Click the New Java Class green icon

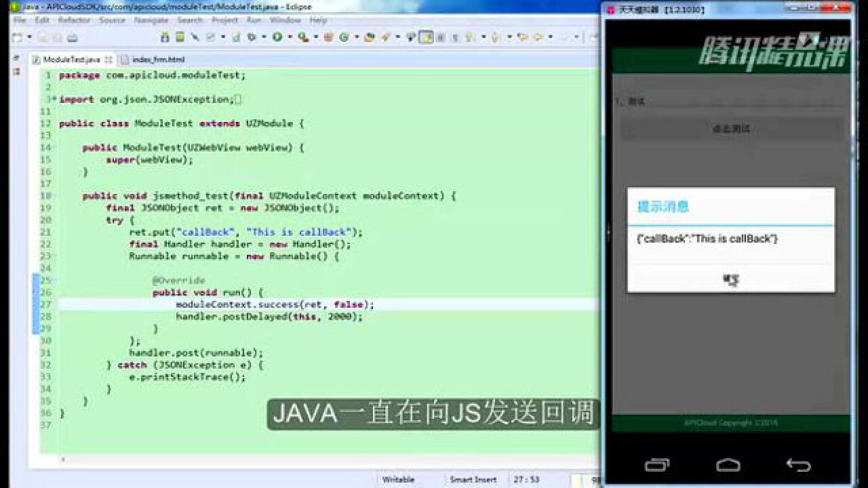click(x=345, y=37)
